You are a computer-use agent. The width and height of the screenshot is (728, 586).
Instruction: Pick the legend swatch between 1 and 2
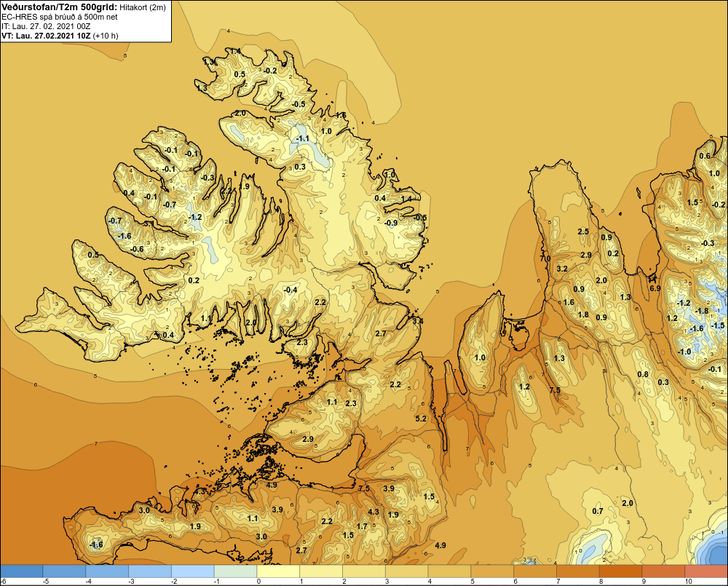pos(321,571)
